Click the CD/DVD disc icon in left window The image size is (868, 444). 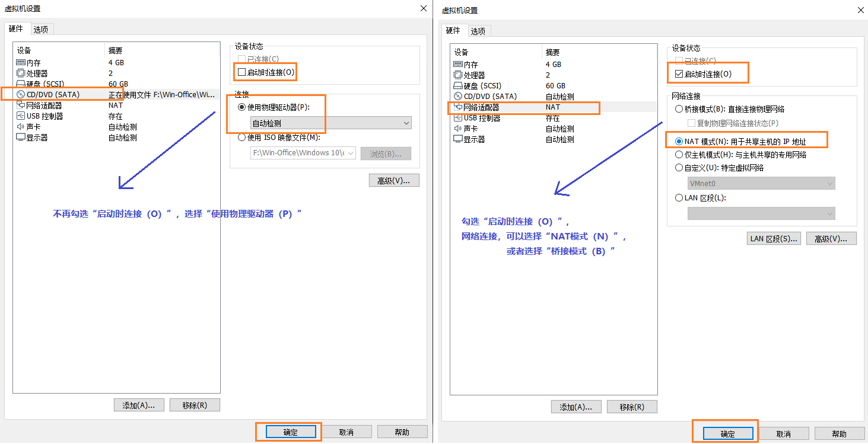click(21, 94)
